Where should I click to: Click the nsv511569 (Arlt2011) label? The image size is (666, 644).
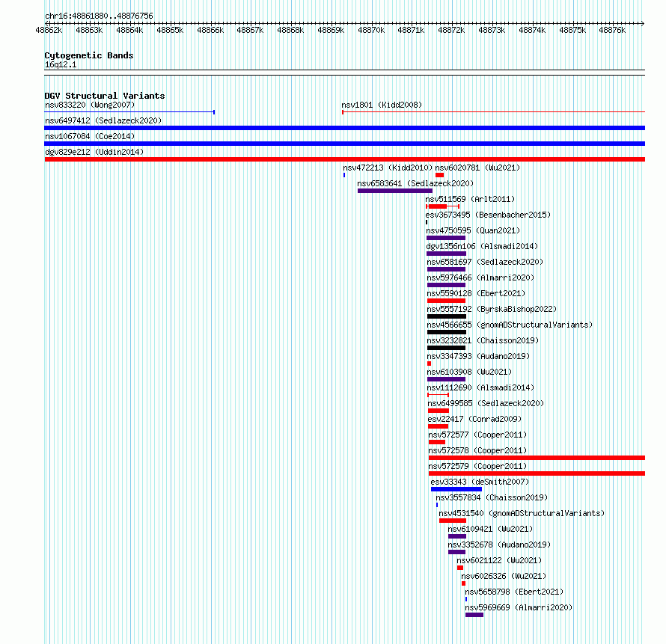pyautogui.click(x=470, y=199)
